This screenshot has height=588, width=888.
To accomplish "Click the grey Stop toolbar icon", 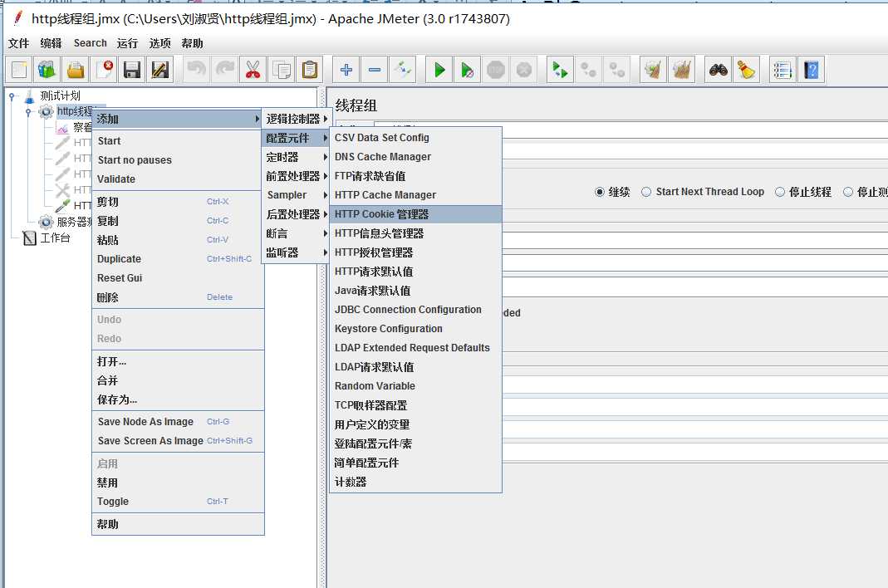I will [496, 71].
